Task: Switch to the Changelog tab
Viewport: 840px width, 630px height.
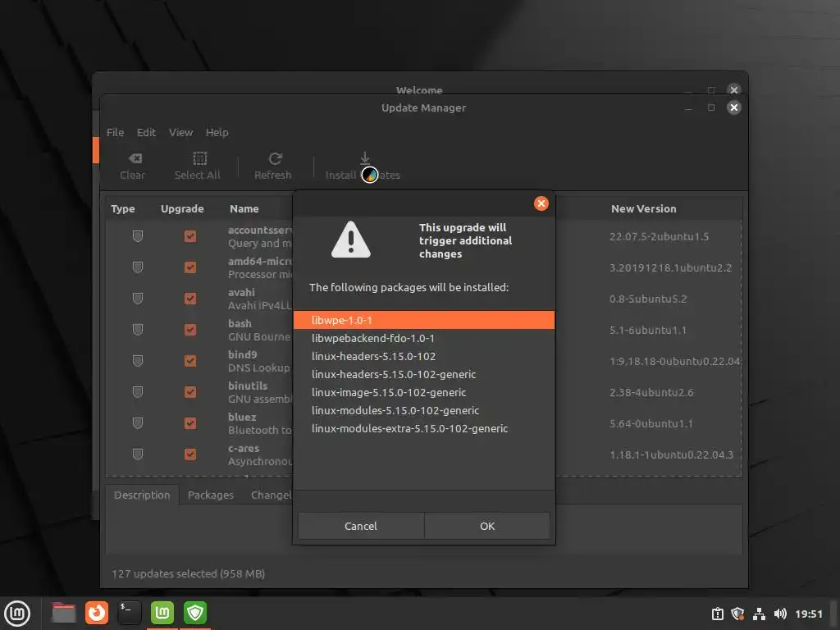Action: pyautogui.click(x=271, y=495)
